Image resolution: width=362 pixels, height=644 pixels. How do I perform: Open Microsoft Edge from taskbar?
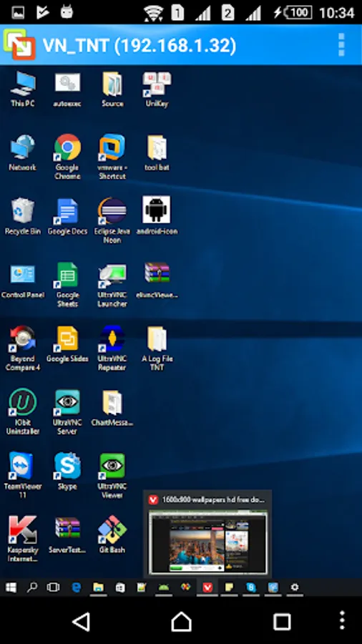(76, 587)
